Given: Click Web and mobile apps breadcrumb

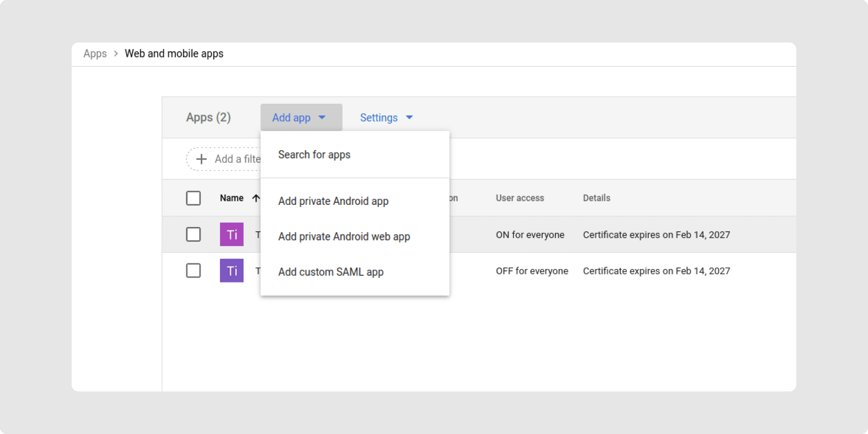Looking at the screenshot, I should coord(174,54).
